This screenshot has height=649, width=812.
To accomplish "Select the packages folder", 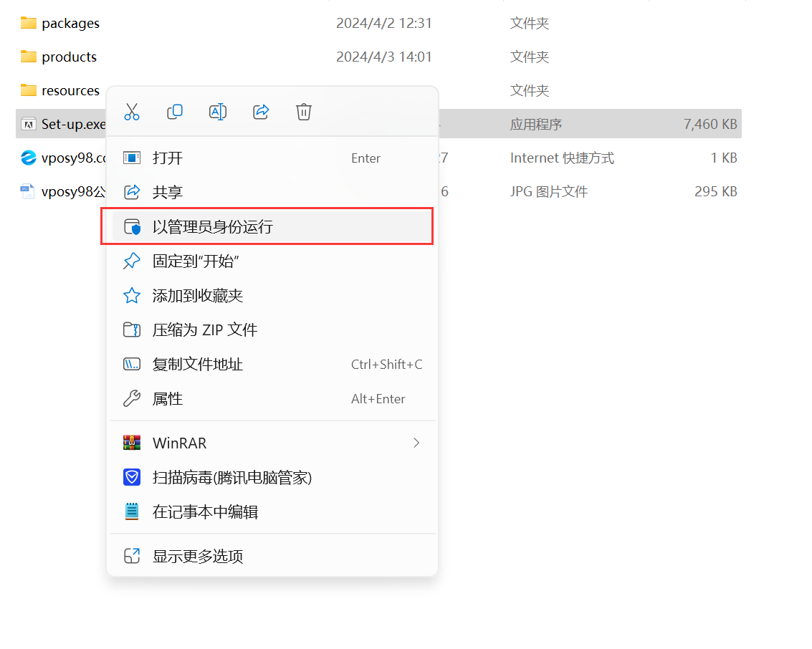I will (x=70, y=24).
